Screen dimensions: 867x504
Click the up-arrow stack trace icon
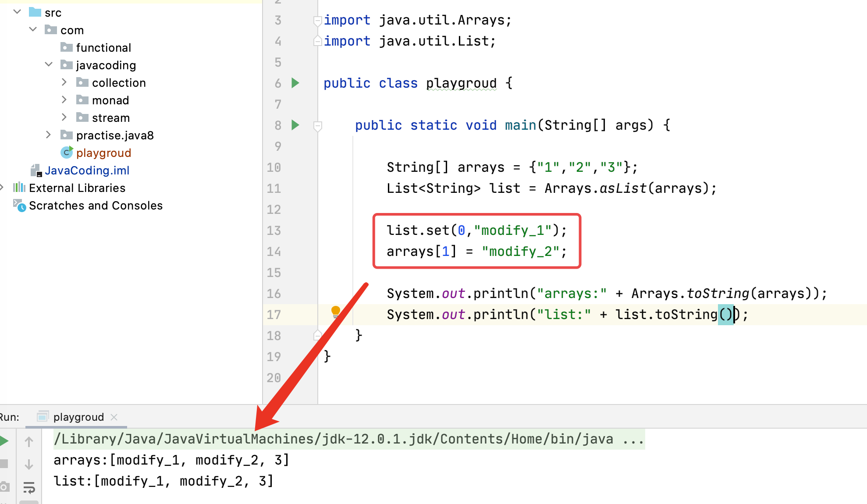29,442
